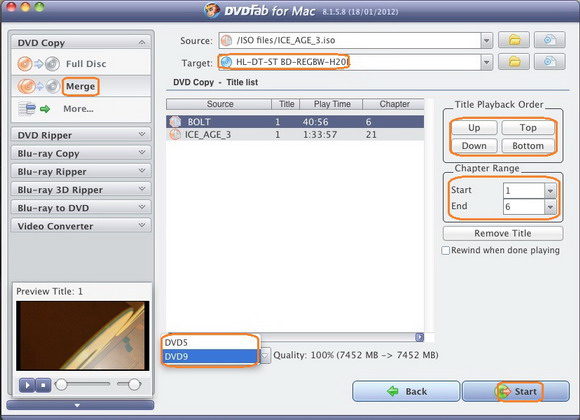This screenshot has height=420, width=580.
Task: Select the Merge mode disc icon
Action: [x=38, y=87]
